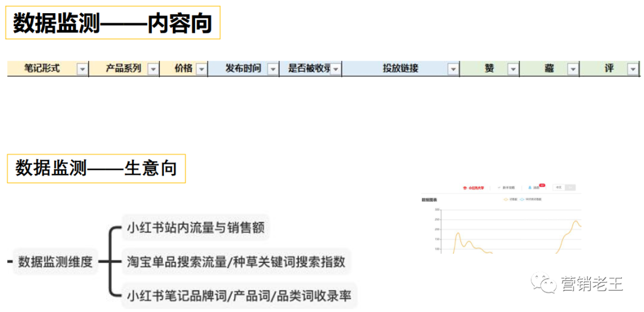Viewport: 644px width, 312px height.
Task: Expand the 价格 filter arrow
Action: (201, 69)
